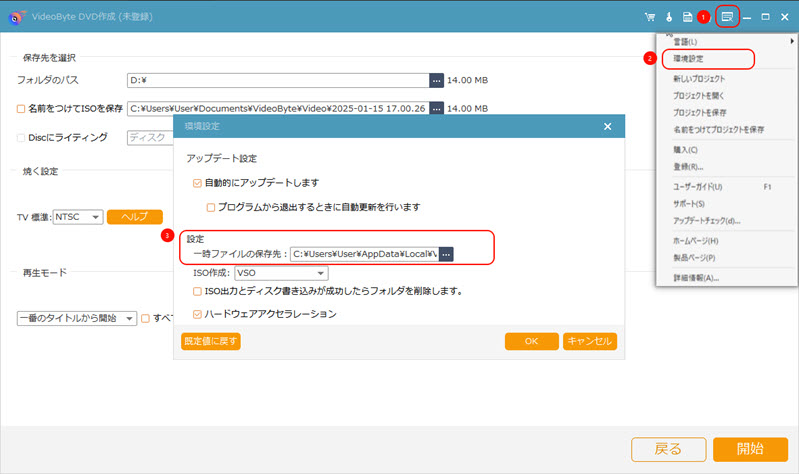799x474 pixels.
Task: Open 詳細情報(A)... menu item
Action: (x=696, y=278)
